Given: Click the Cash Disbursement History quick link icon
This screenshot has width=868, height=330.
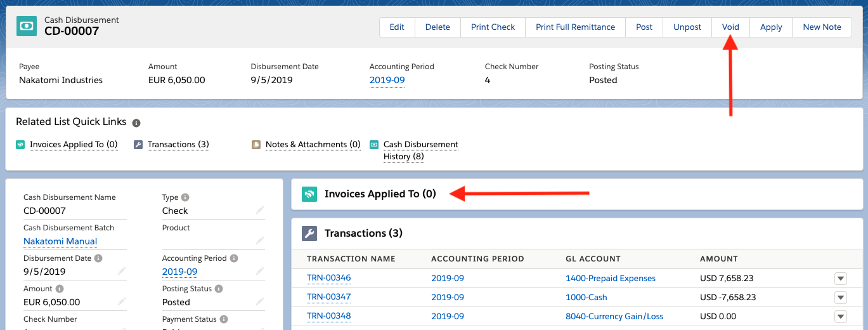Looking at the screenshot, I should tap(374, 145).
